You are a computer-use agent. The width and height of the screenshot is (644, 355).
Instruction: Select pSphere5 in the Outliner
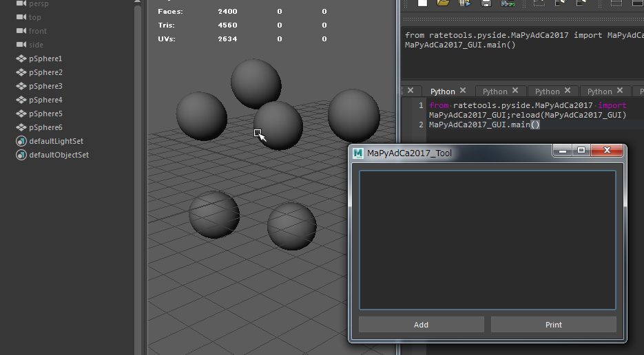[45, 114]
